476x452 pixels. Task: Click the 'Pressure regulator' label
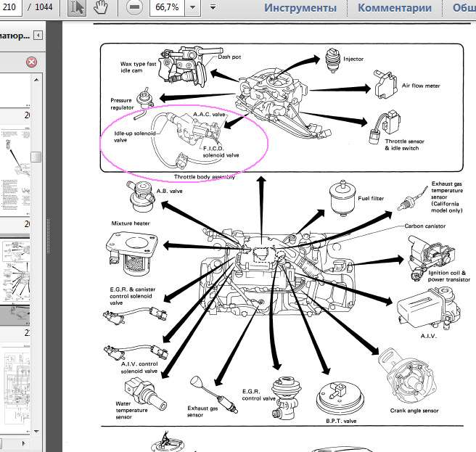point(122,104)
